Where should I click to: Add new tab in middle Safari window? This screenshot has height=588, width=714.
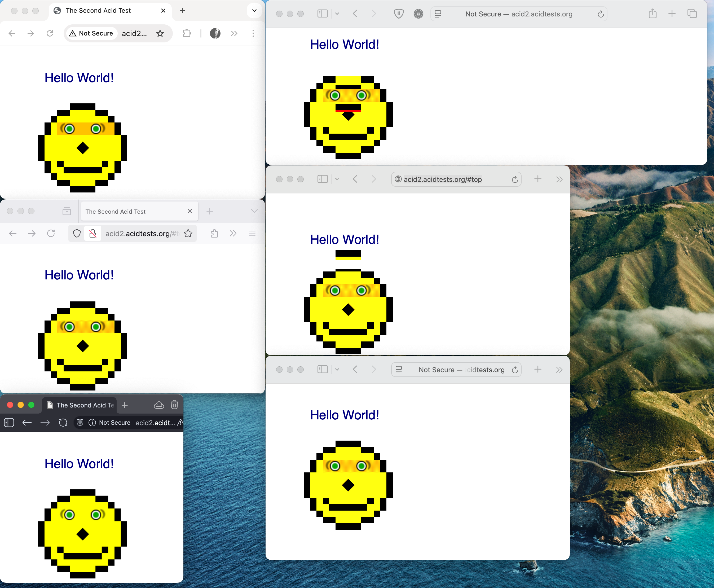click(x=538, y=179)
